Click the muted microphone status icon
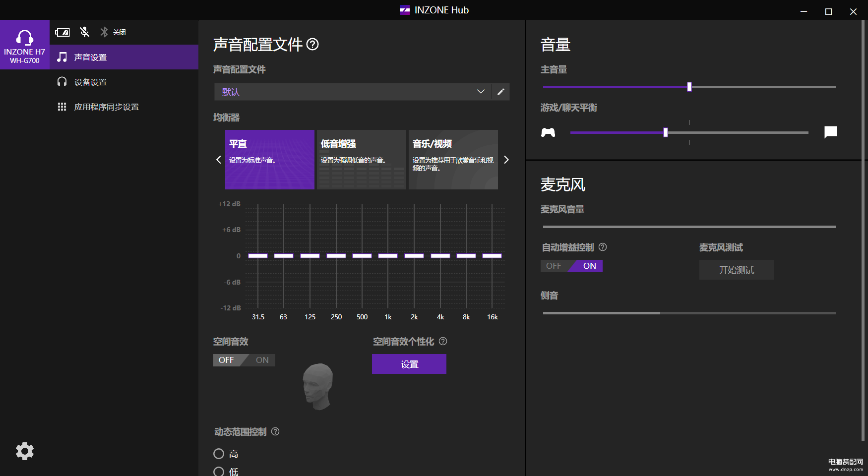This screenshot has width=868, height=476. point(85,32)
